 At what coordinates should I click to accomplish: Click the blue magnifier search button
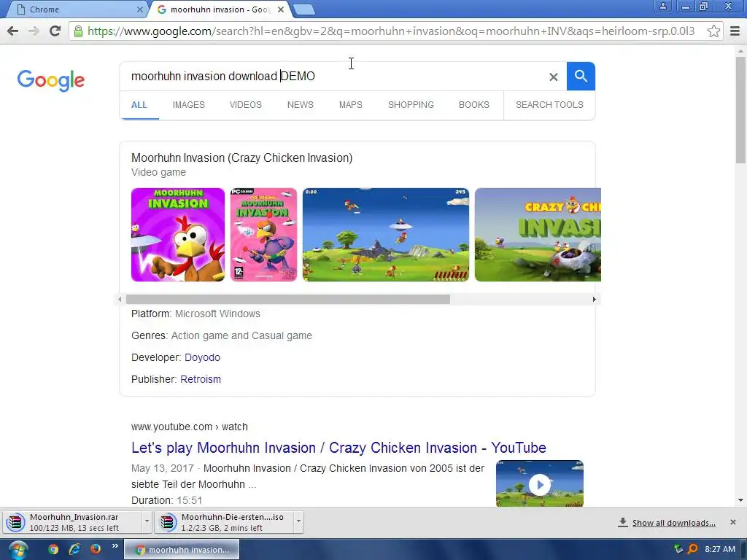coord(581,76)
